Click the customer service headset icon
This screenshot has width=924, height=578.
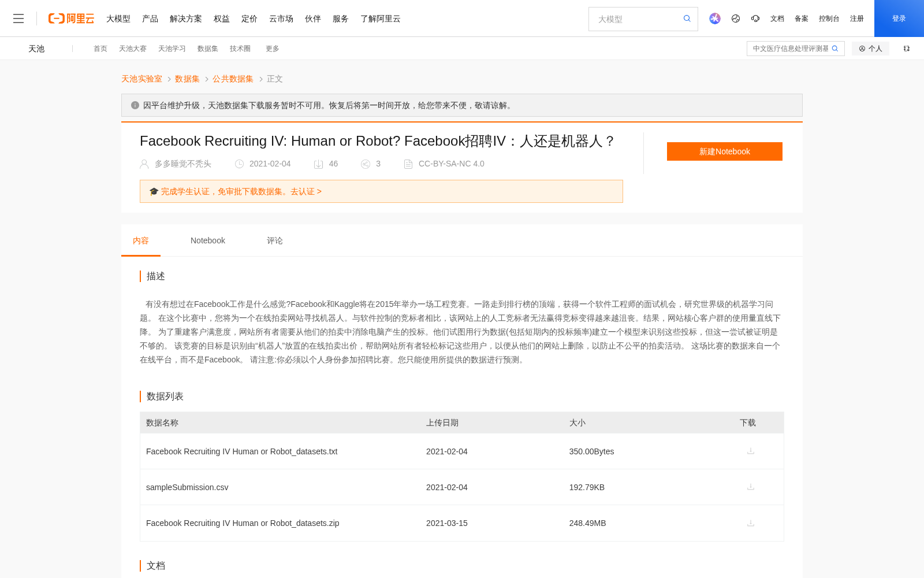pyautogui.click(x=755, y=18)
